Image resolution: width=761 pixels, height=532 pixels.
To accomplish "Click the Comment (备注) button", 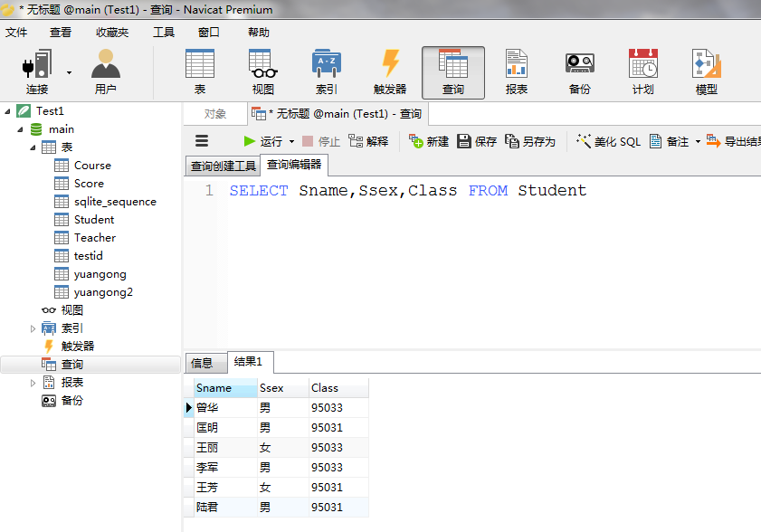I will point(670,141).
